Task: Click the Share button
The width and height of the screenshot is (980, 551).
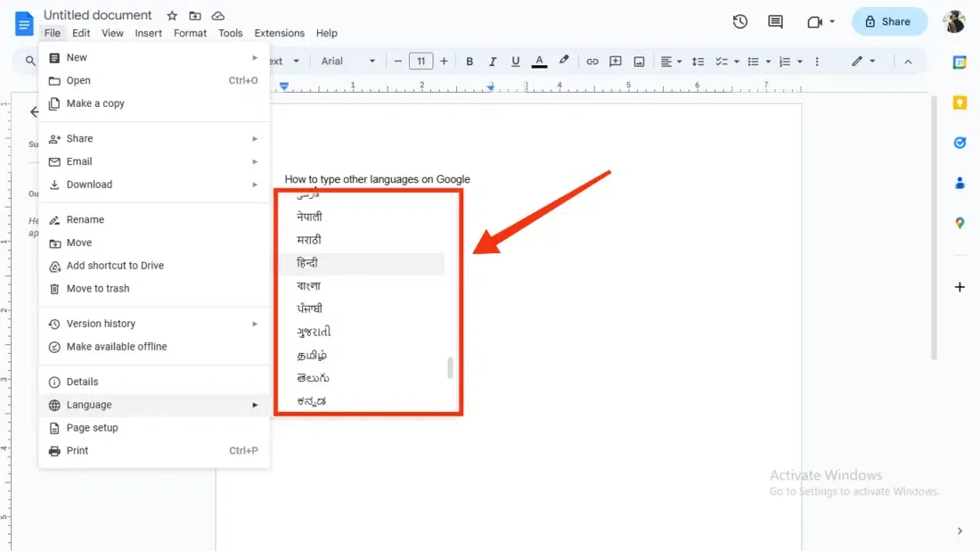Action: pyautogui.click(x=889, y=22)
